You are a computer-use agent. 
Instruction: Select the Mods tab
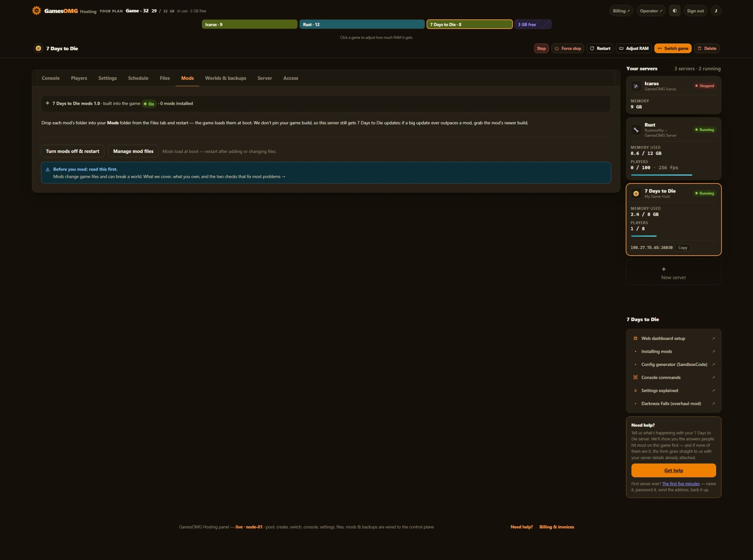[187, 78]
